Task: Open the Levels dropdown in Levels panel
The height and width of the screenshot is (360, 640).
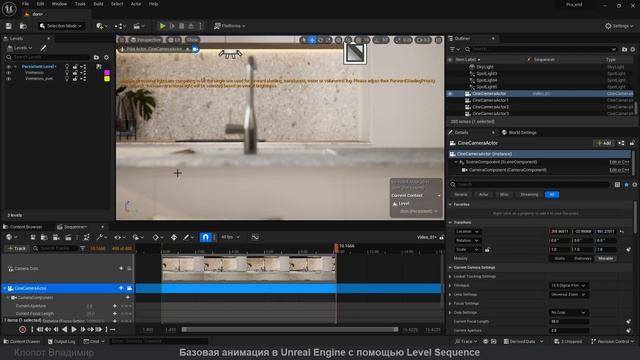Action: pyautogui.click(x=20, y=48)
